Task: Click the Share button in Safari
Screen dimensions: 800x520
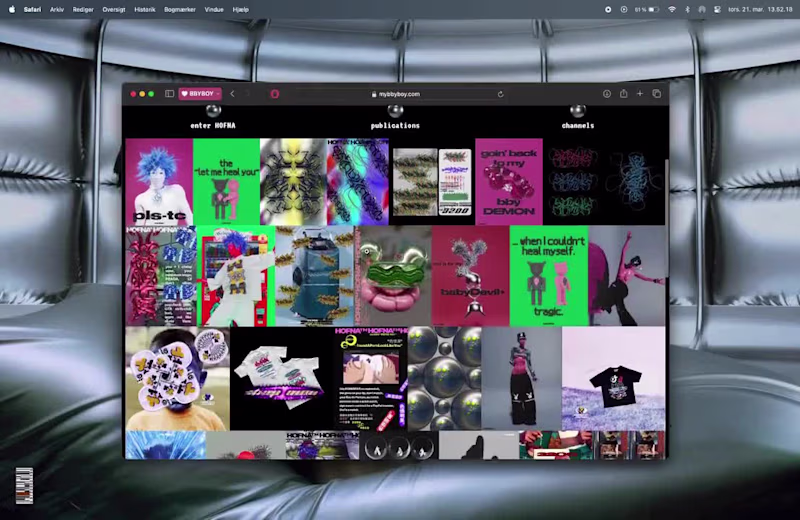Action: pyautogui.click(x=623, y=93)
